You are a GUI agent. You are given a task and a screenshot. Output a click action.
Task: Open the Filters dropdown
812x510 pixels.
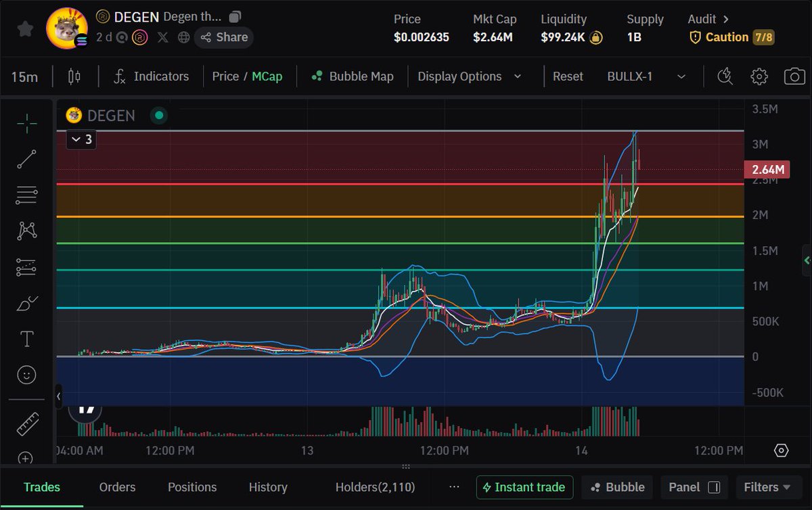click(767, 487)
